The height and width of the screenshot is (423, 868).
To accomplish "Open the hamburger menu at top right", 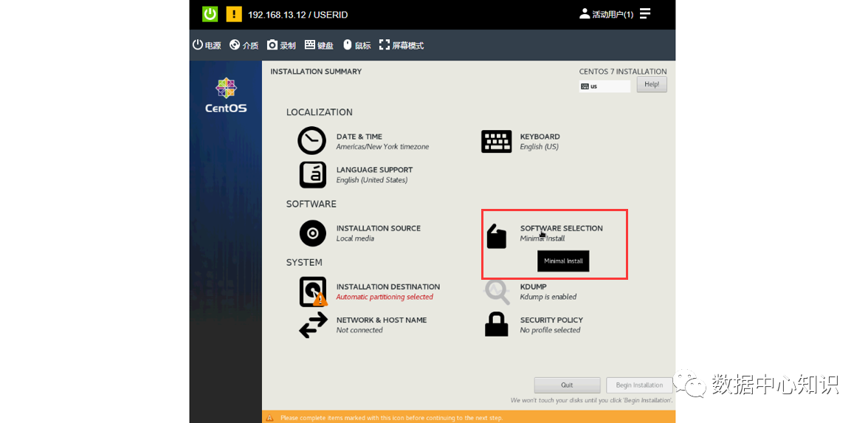I will (x=645, y=14).
